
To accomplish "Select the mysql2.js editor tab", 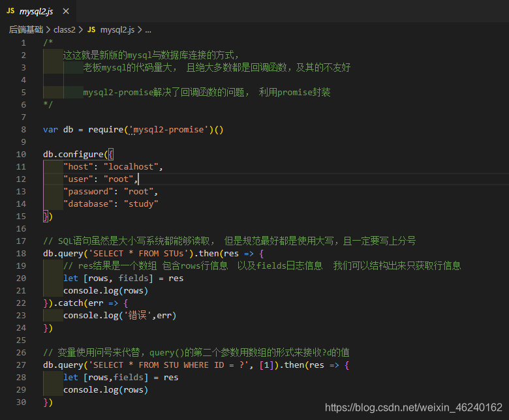I will pyautogui.click(x=38, y=11).
